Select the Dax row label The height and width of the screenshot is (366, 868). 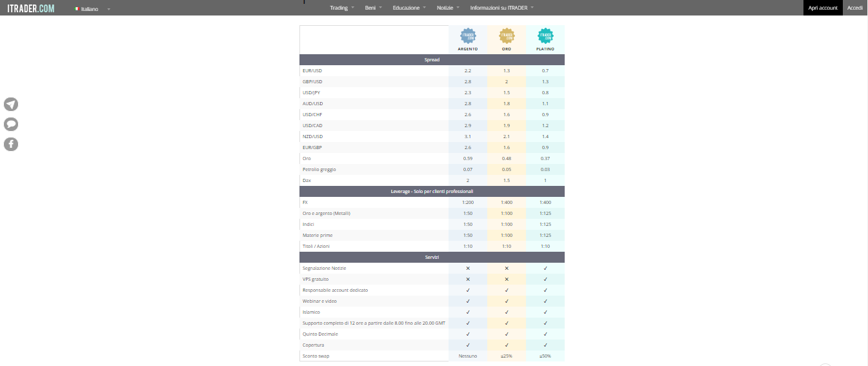(307, 180)
